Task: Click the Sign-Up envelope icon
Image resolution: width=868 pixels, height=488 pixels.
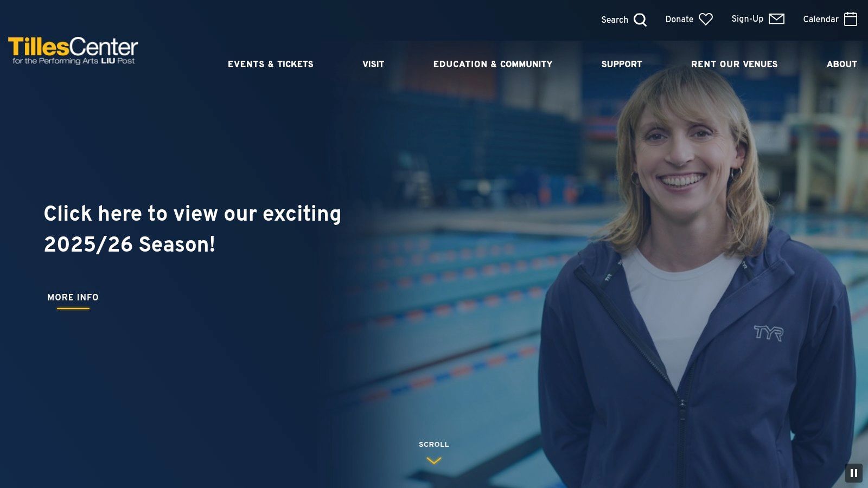Action: coord(777,19)
